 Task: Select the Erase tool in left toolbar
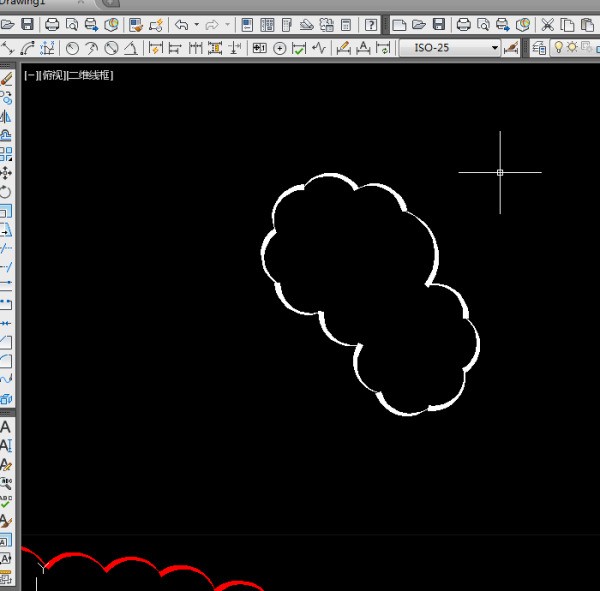pyautogui.click(x=6, y=78)
